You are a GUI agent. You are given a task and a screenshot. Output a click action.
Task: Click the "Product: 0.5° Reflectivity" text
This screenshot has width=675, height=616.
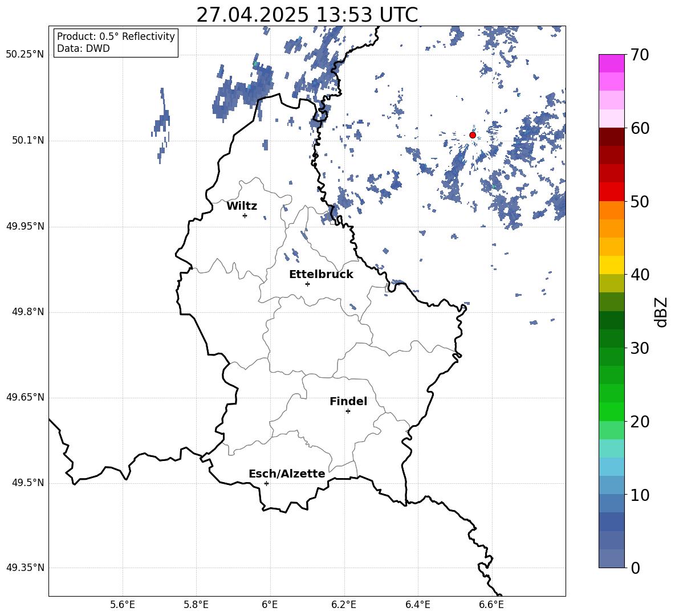tap(116, 36)
